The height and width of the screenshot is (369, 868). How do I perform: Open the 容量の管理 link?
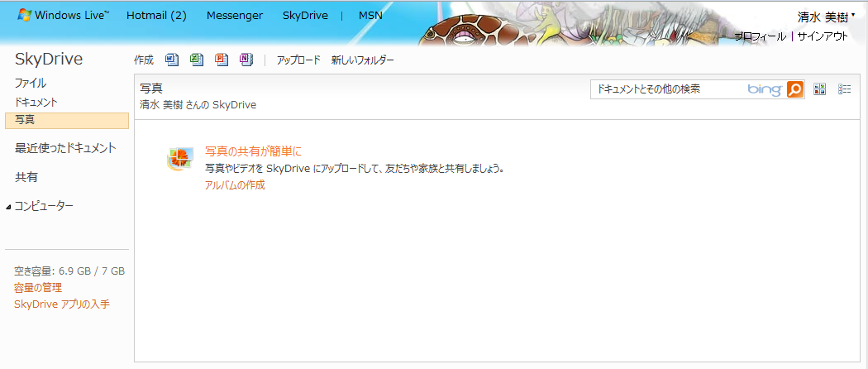coord(38,288)
